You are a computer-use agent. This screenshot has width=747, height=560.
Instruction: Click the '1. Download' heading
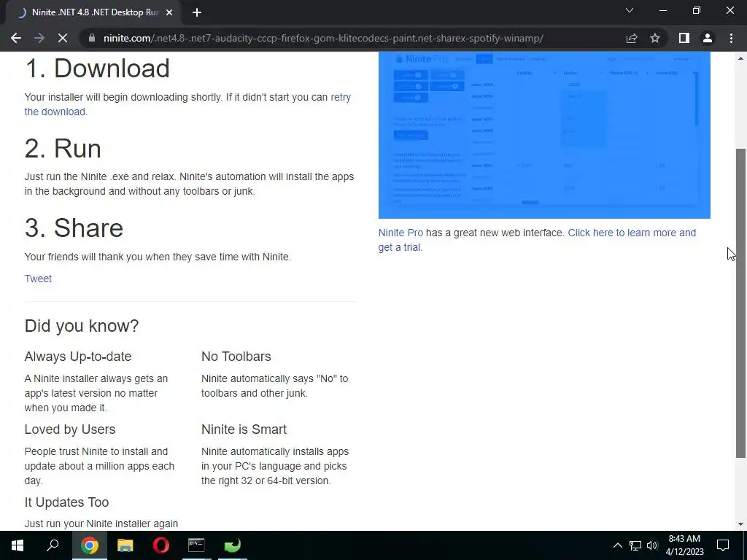[x=97, y=68]
